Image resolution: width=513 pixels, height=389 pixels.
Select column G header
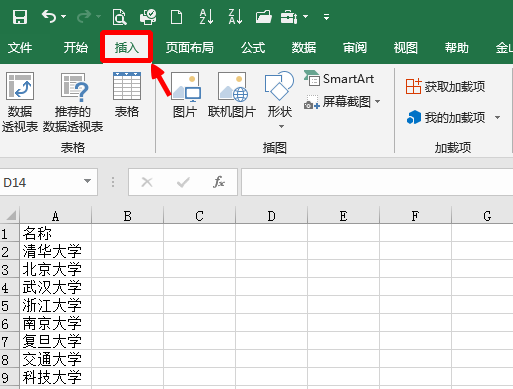pos(482,216)
